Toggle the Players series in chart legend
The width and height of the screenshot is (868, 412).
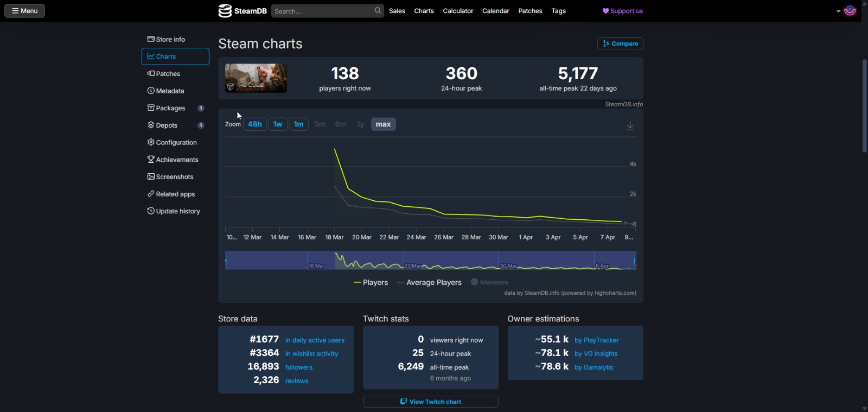(x=371, y=282)
